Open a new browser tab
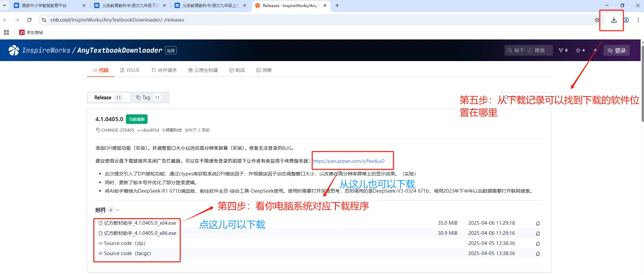This screenshot has height=275, width=644. [337, 5]
